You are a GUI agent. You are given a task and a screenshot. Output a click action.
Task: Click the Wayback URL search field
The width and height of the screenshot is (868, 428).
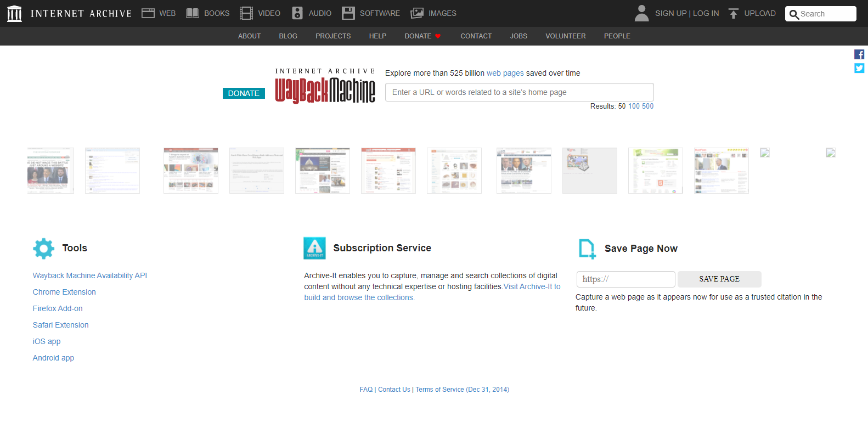pos(520,92)
